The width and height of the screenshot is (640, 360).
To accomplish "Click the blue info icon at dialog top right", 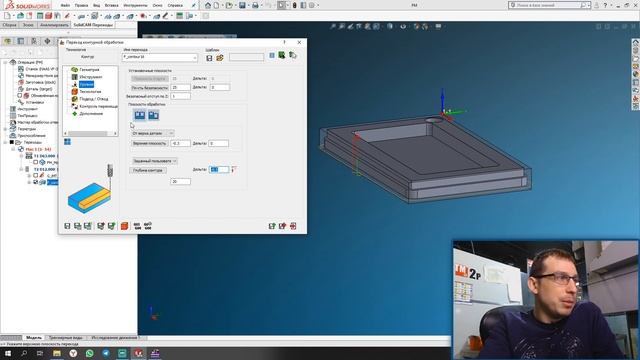I will click(x=272, y=55).
